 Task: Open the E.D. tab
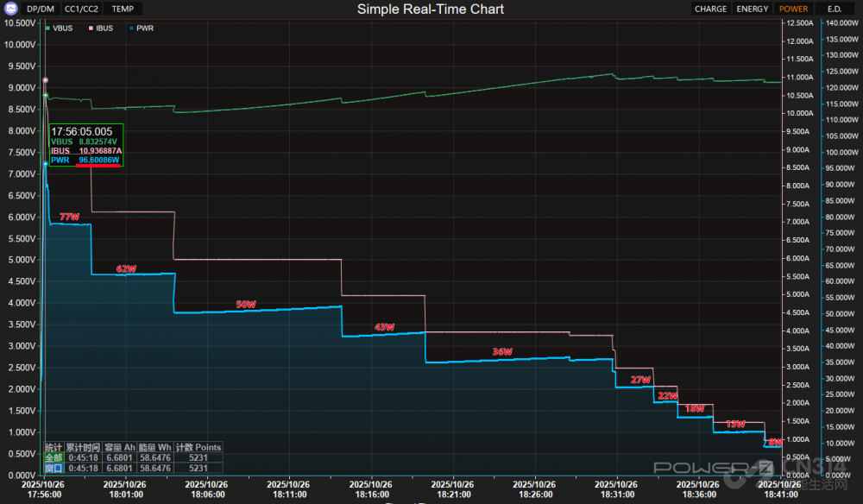[x=834, y=9]
